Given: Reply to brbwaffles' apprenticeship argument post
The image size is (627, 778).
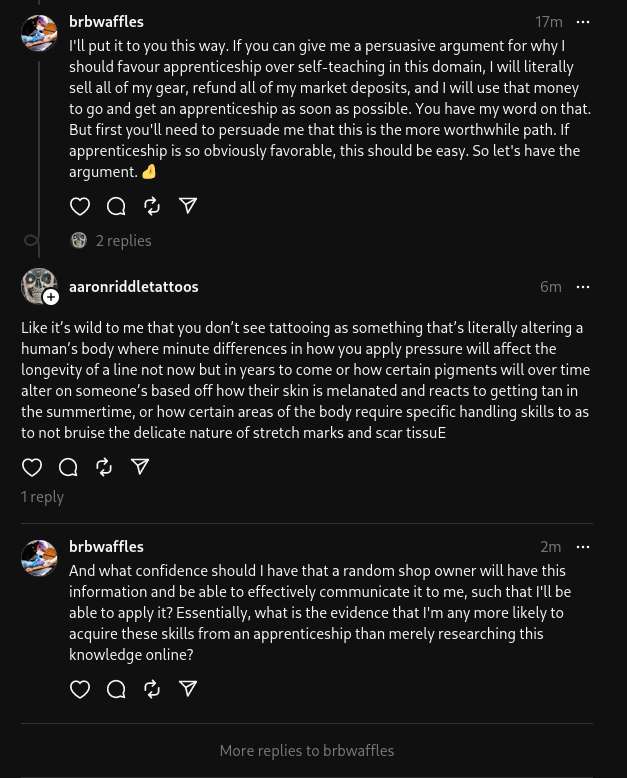Looking at the screenshot, I should click(x=116, y=206).
